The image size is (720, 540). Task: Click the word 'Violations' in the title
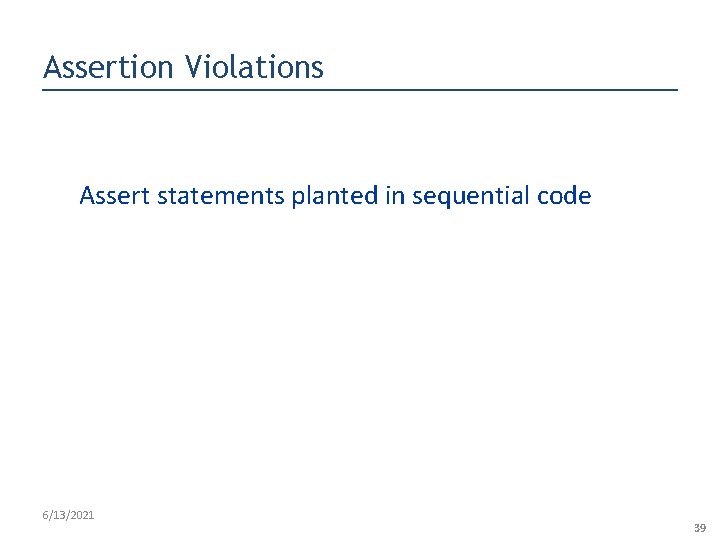coord(254,67)
